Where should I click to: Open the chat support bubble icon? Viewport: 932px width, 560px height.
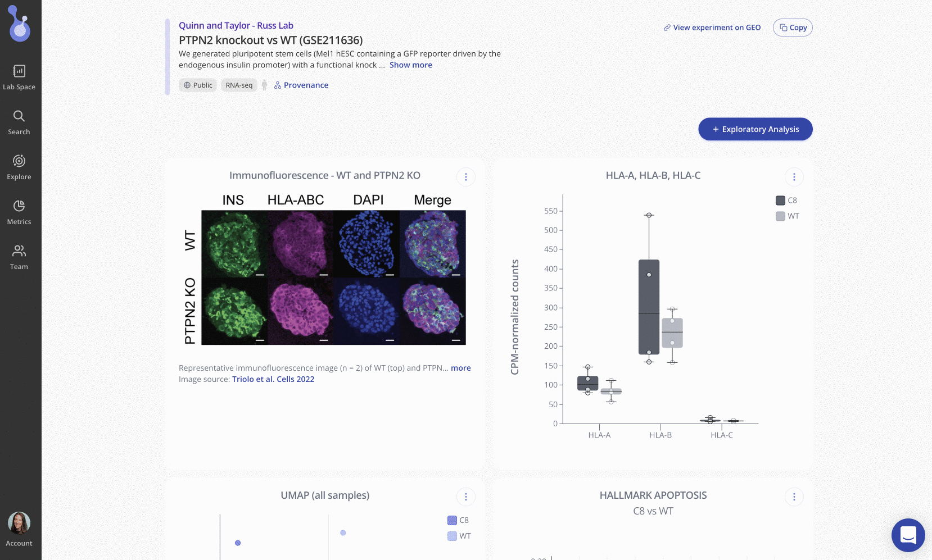[x=908, y=535]
